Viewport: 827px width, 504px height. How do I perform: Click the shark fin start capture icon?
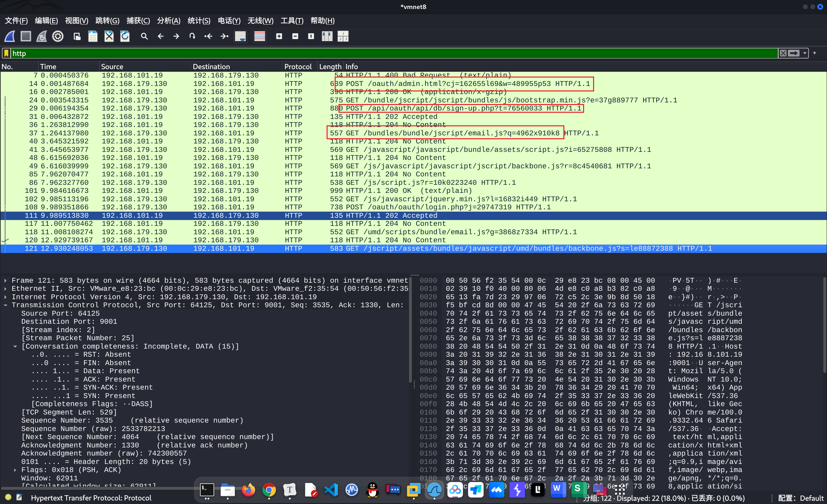pyautogui.click(x=10, y=36)
